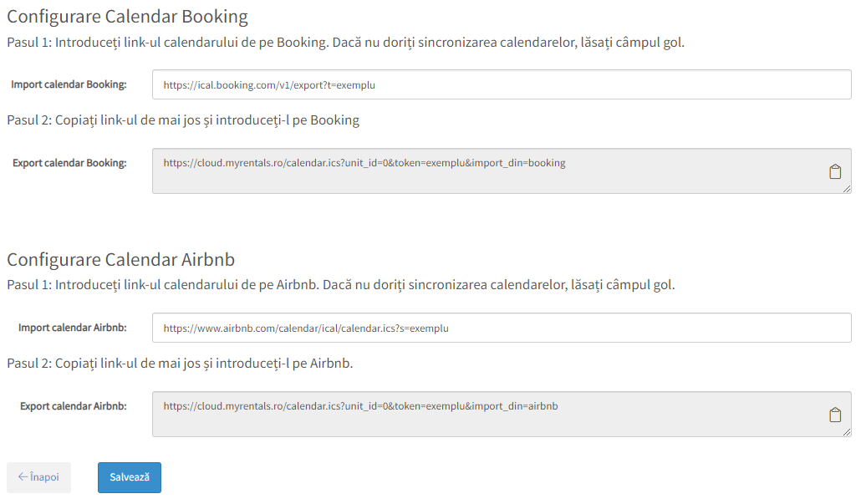Click the 'Import calendar Airbnb:' label

click(x=73, y=328)
